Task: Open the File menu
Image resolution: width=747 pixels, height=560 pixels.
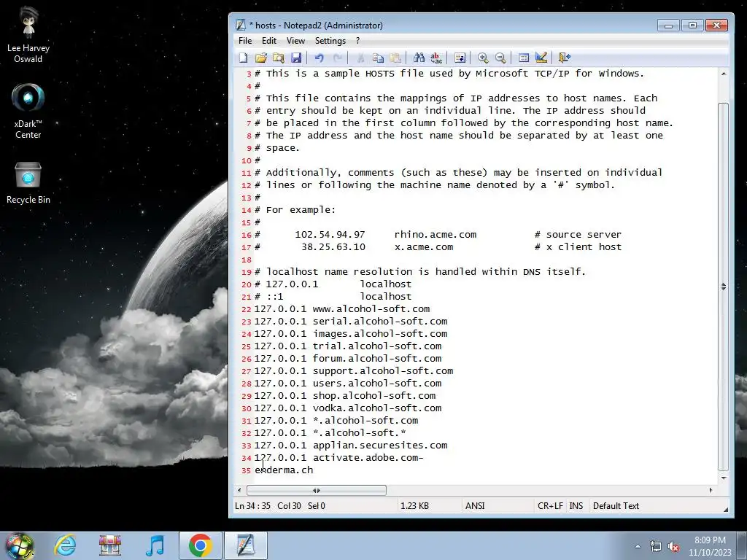Action: 245,41
